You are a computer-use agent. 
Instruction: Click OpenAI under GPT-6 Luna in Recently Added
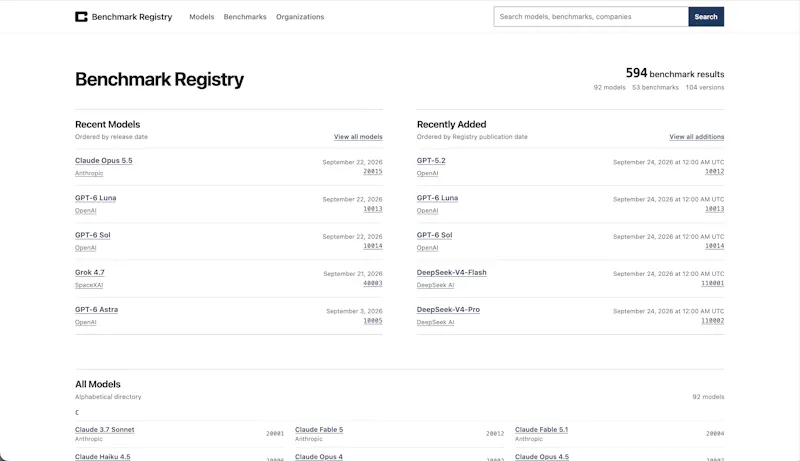coord(427,211)
